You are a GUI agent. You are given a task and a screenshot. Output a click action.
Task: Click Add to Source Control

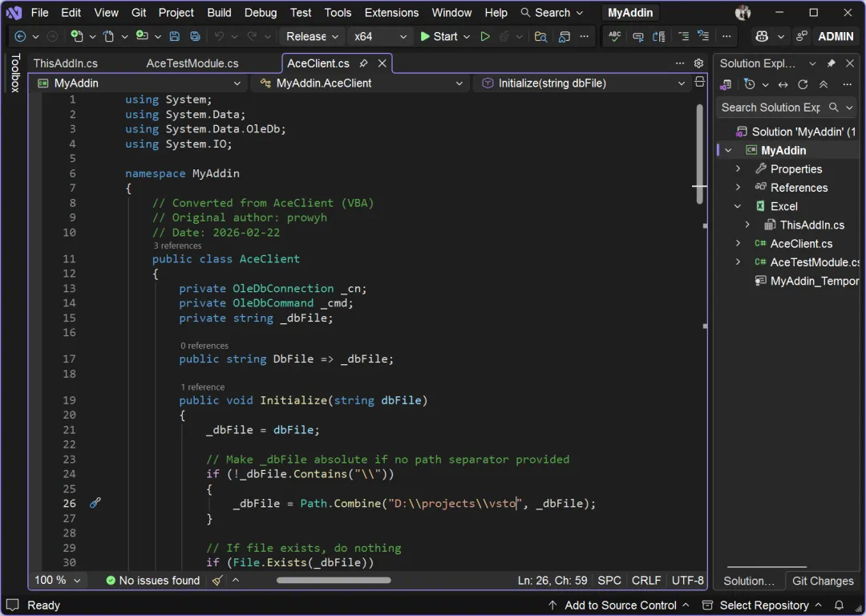point(620,605)
